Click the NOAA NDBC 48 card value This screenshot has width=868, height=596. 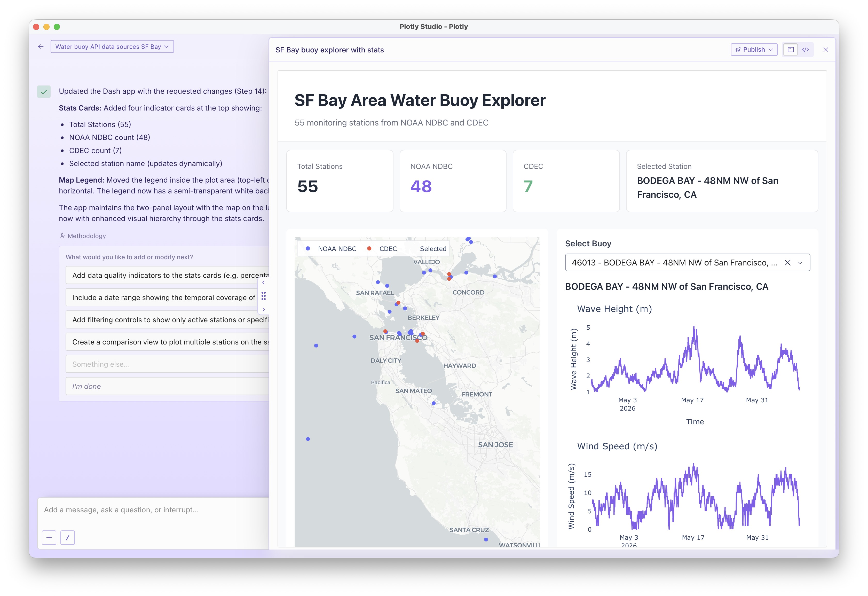[421, 186]
